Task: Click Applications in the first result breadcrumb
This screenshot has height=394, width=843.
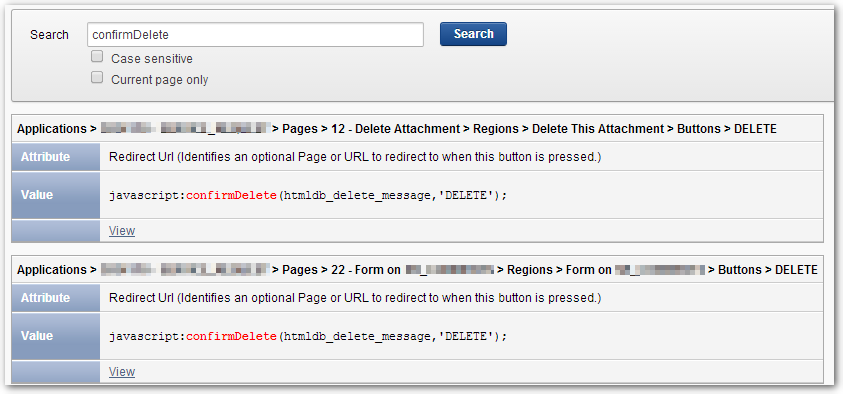Action: pos(51,129)
